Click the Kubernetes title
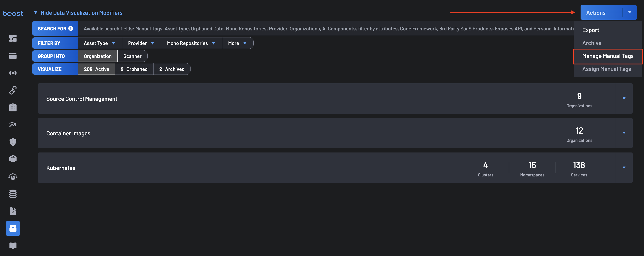This screenshot has width=644, height=256. coord(61,168)
